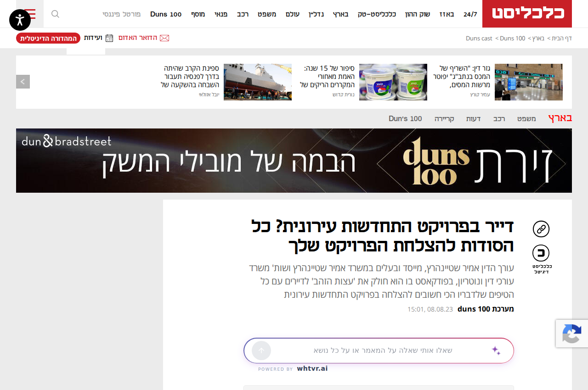Click the calendar icon beside ועידות
This screenshot has height=390, width=588.
109,38
